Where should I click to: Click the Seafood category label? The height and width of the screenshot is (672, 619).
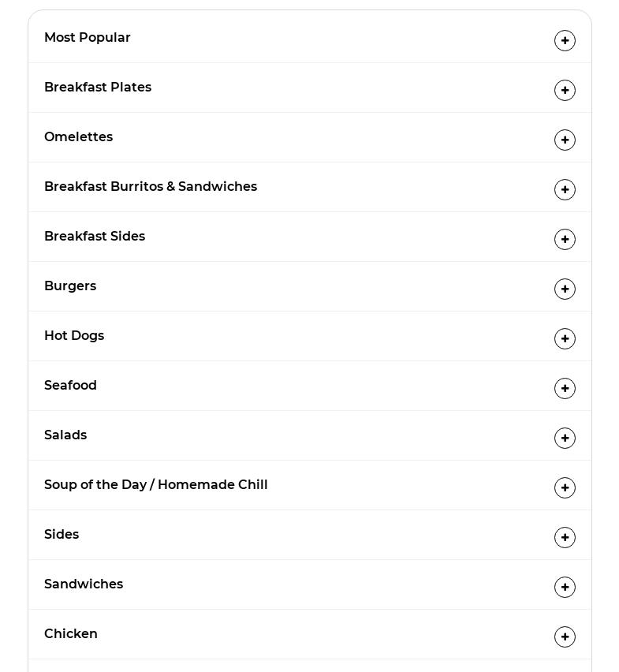coord(70,385)
